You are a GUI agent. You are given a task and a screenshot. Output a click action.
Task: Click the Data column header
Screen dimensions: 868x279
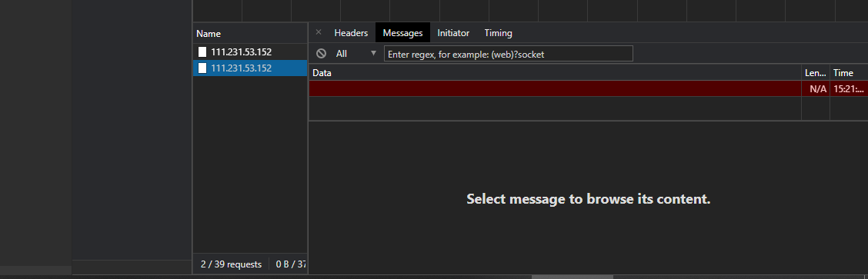point(555,72)
